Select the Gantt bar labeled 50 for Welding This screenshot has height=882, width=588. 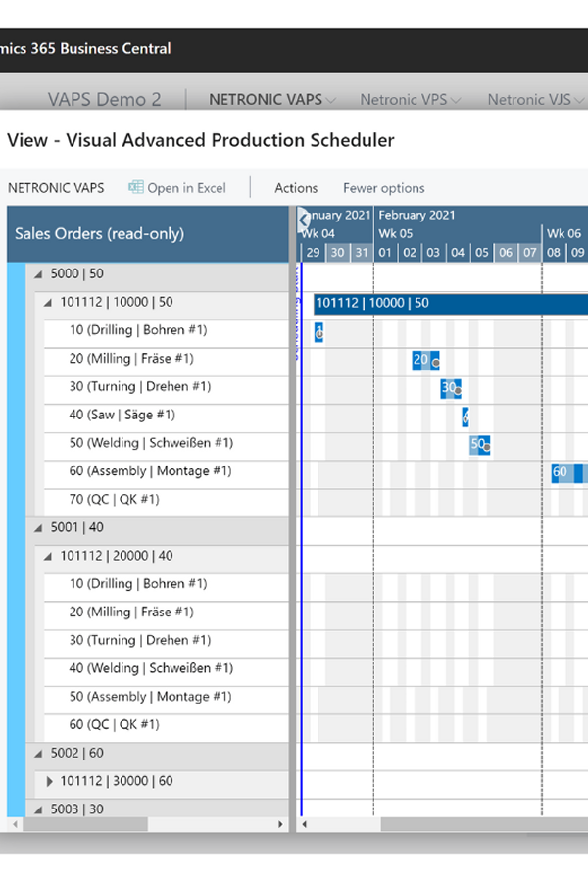pos(477,444)
